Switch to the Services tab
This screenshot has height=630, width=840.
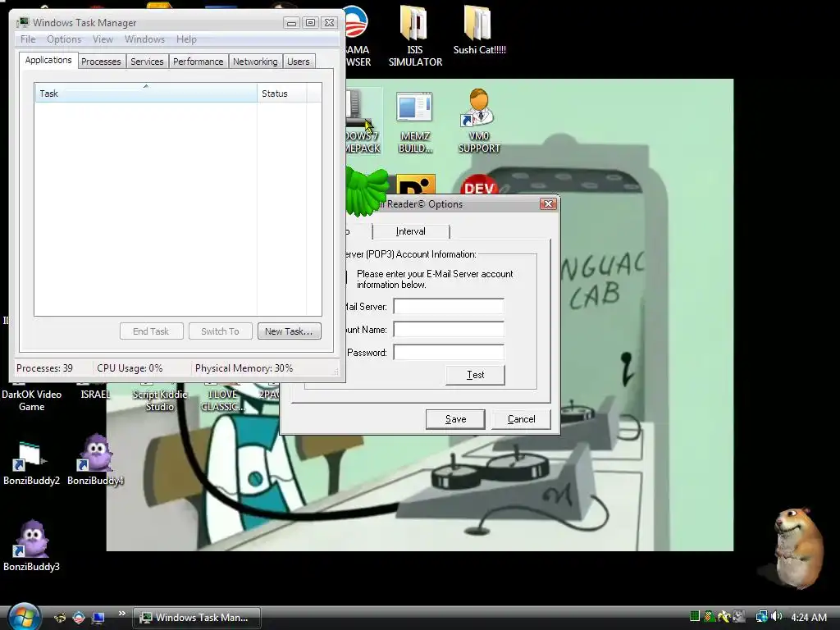[x=147, y=62]
